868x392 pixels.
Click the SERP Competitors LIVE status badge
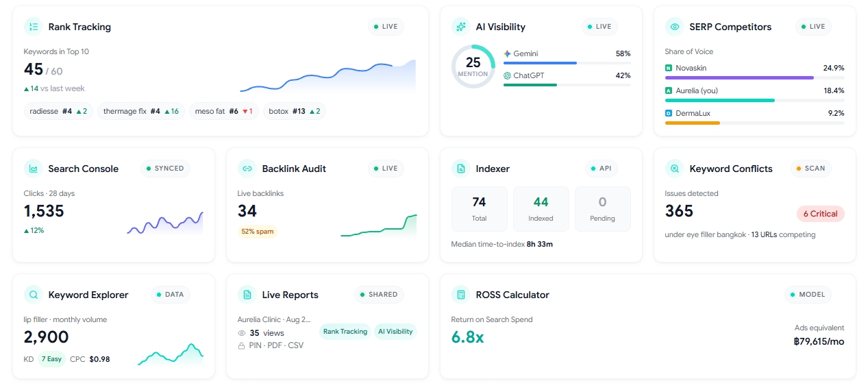[813, 27]
